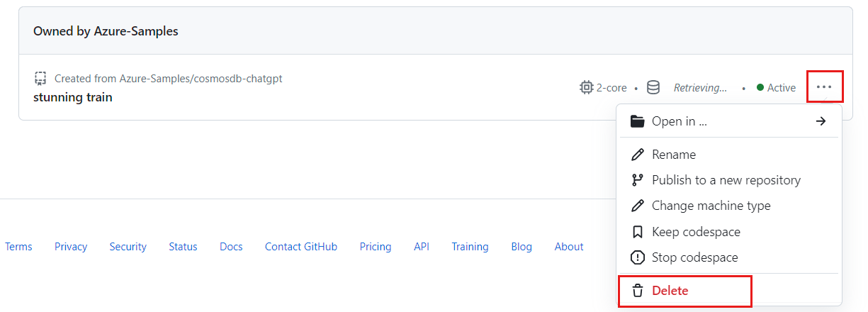This screenshot has width=868, height=312.
Task: Select Rename from the context menu
Action: click(x=674, y=155)
